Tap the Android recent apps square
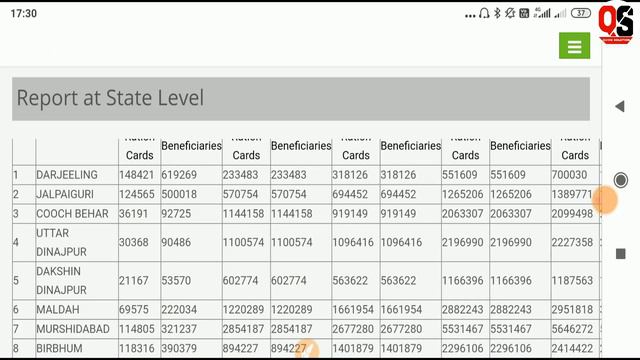The height and width of the screenshot is (360, 640). click(x=620, y=254)
